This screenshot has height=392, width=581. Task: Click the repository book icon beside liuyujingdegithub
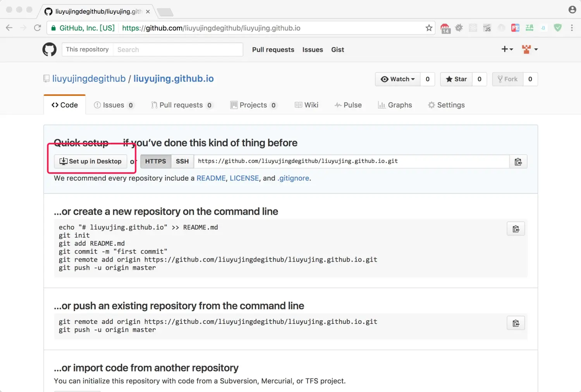pos(46,79)
